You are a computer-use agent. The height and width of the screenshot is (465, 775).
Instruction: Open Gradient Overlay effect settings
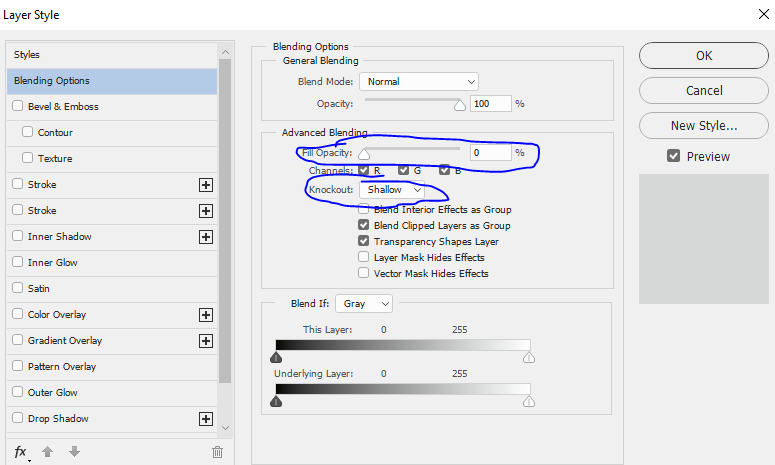(x=65, y=341)
